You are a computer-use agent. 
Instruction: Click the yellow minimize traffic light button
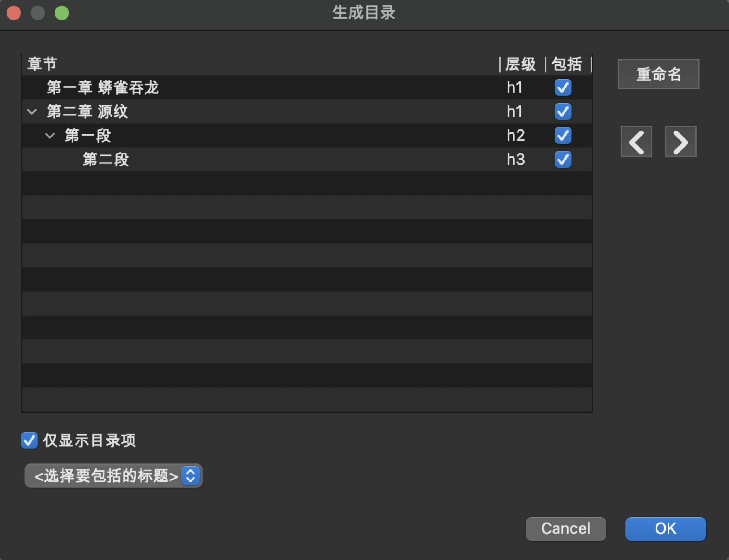coord(37,13)
